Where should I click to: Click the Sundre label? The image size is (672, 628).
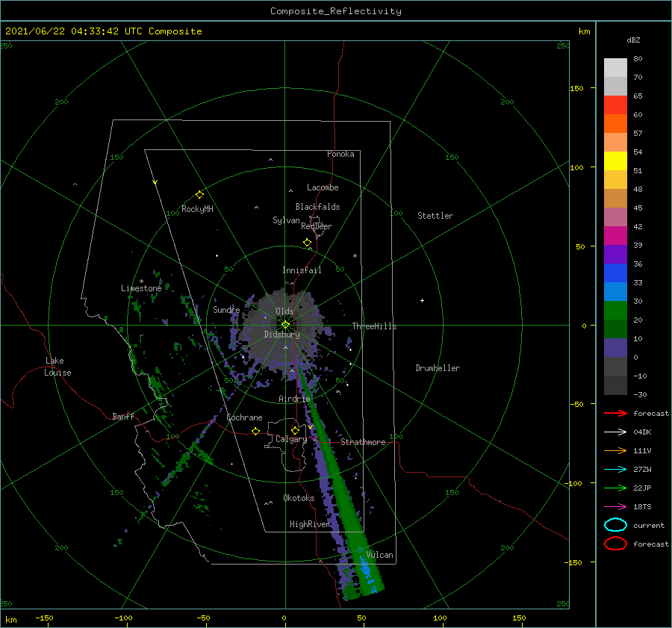pyautogui.click(x=226, y=309)
